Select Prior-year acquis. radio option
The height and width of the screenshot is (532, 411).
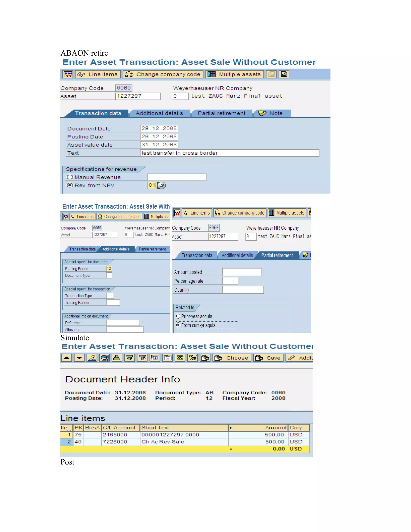178,316
